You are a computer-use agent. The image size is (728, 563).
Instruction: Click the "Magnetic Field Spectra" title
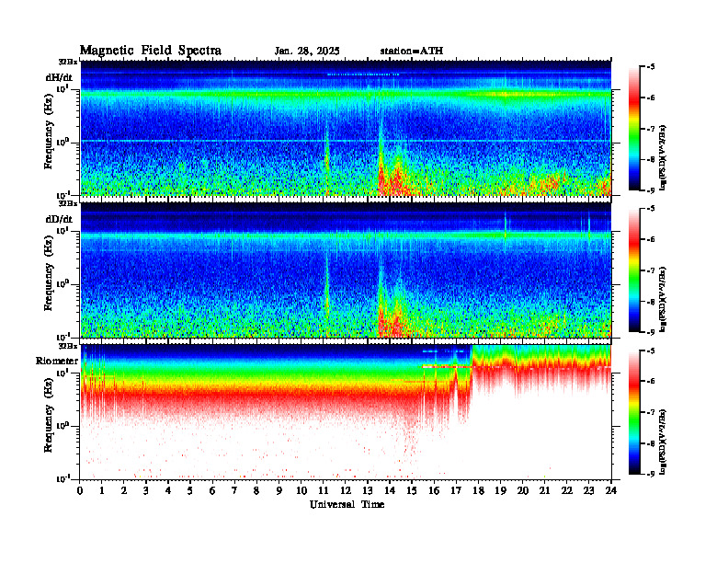pos(151,51)
